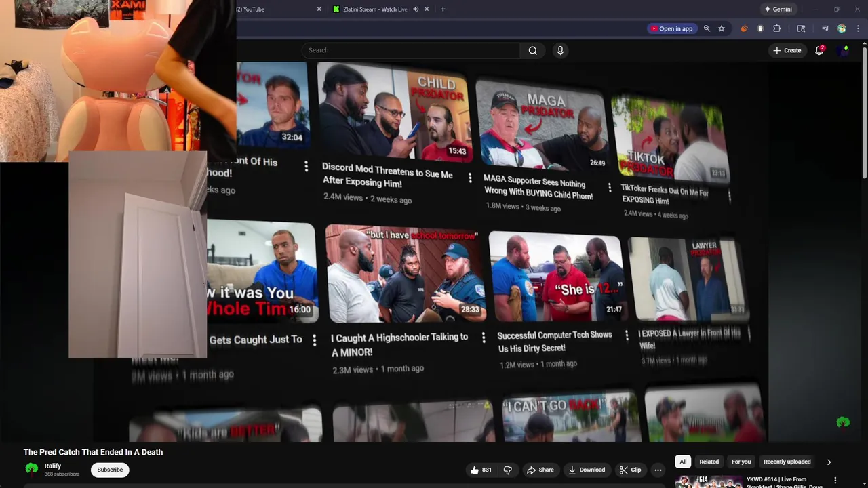Open the tab search toolbar icon
The width and height of the screenshot is (868, 488).
coord(801,28)
